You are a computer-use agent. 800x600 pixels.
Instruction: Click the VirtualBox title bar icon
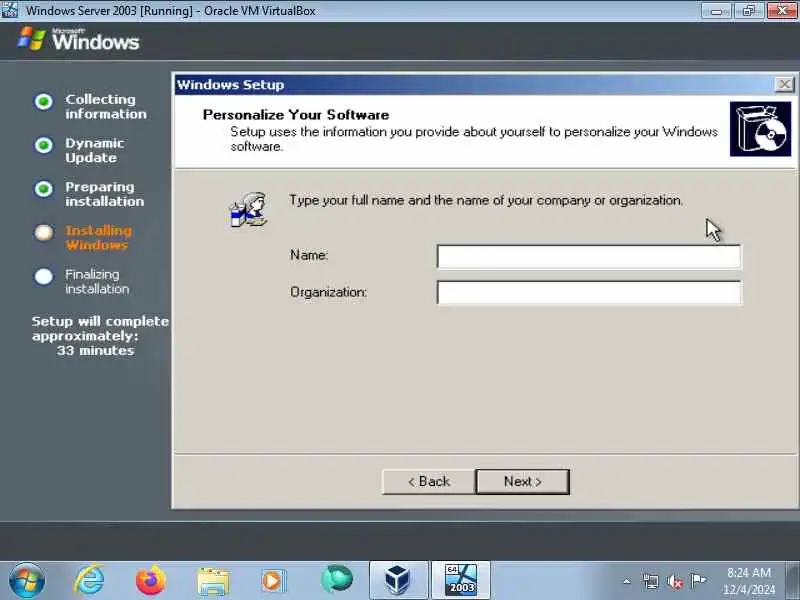click(x=9, y=10)
